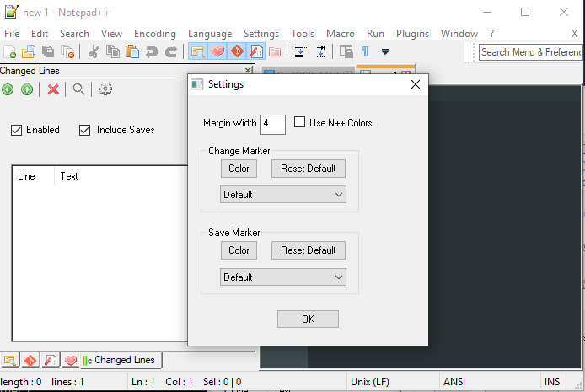
Task: Click the Undo arrow icon
Action: (x=152, y=51)
